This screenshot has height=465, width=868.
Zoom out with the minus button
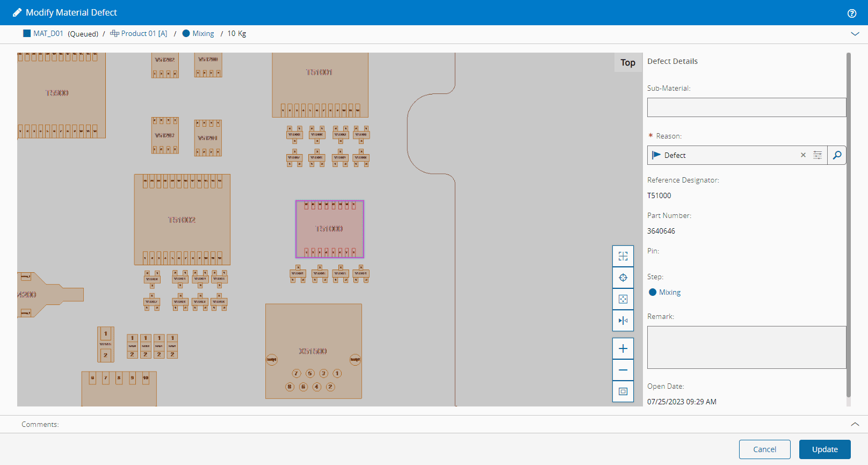(x=623, y=370)
